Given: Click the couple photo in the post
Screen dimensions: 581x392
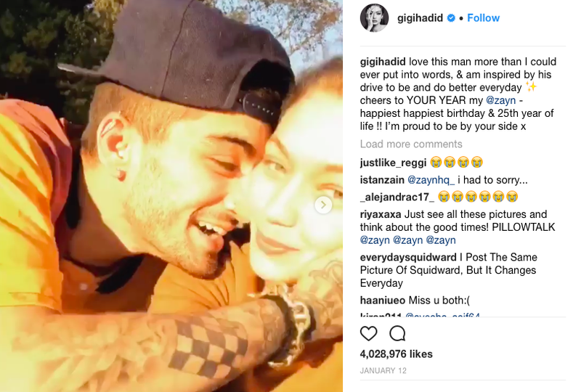Looking at the screenshot, I should pos(171,196).
